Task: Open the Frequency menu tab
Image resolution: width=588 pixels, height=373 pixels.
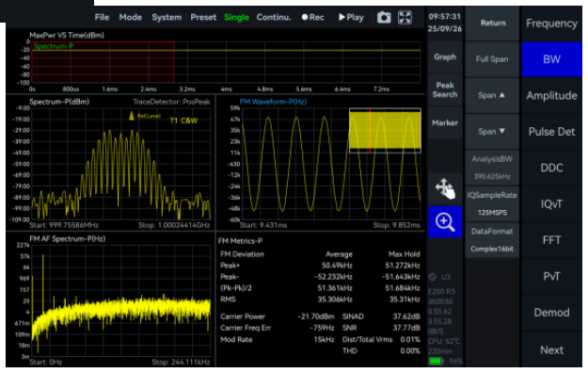Action: 551,24
